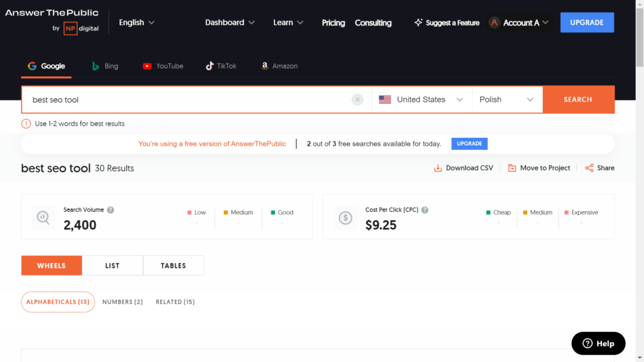The width and height of the screenshot is (644, 362).
Task: Switch to TABLES view
Action: coord(174,266)
